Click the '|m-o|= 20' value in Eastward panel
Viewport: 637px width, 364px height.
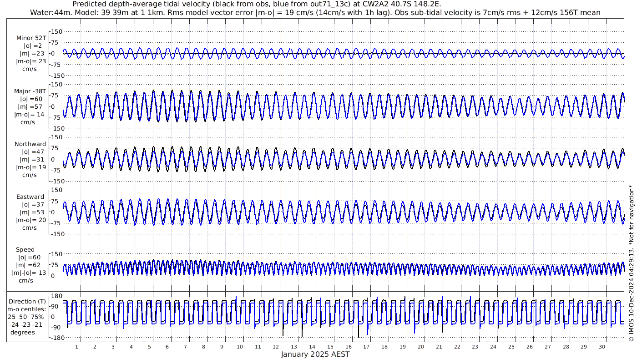pyautogui.click(x=30, y=220)
